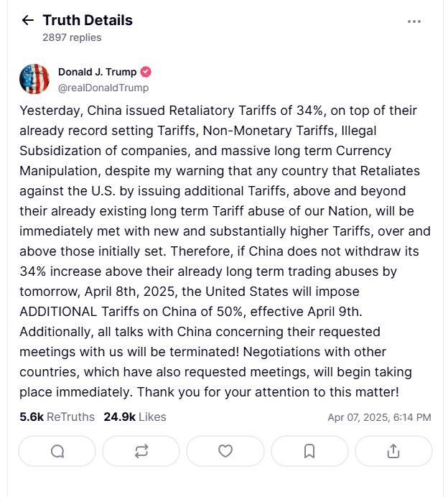Click the Apr 07, 2025, 6:14 PM timestamp
The height and width of the screenshot is (497, 448).
click(379, 417)
